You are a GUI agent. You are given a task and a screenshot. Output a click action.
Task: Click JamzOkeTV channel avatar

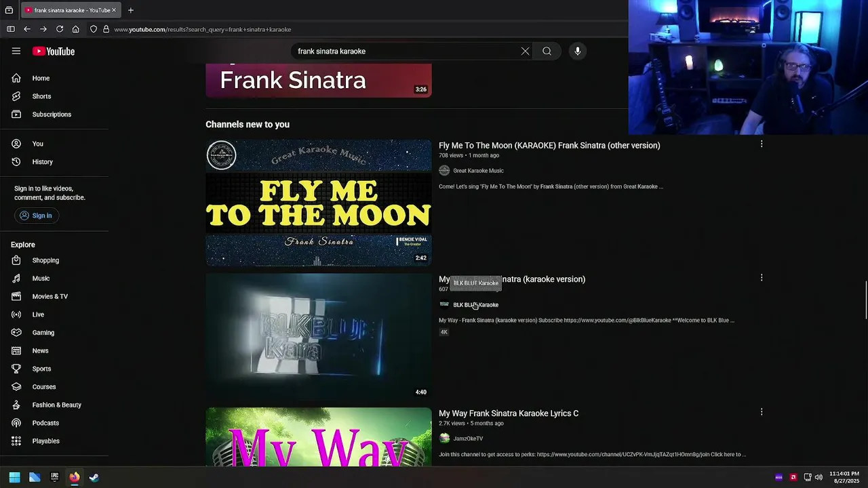pos(444,439)
